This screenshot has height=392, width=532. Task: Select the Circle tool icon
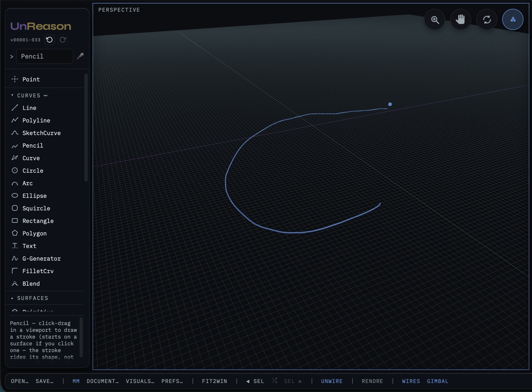tap(15, 171)
